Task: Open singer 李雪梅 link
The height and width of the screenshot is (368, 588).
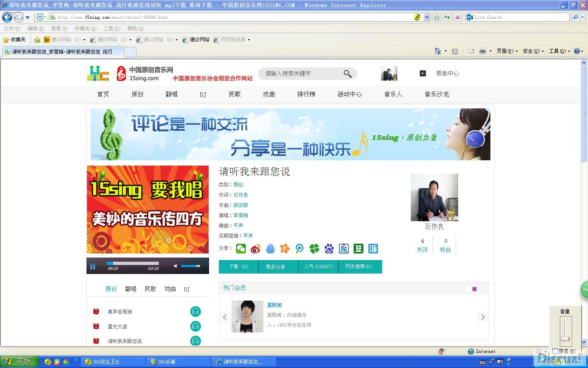Action: pyautogui.click(x=241, y=215)
